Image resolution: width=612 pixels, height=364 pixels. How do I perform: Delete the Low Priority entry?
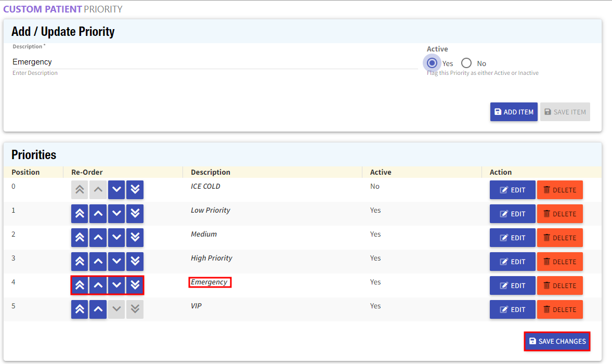point(559,214)
